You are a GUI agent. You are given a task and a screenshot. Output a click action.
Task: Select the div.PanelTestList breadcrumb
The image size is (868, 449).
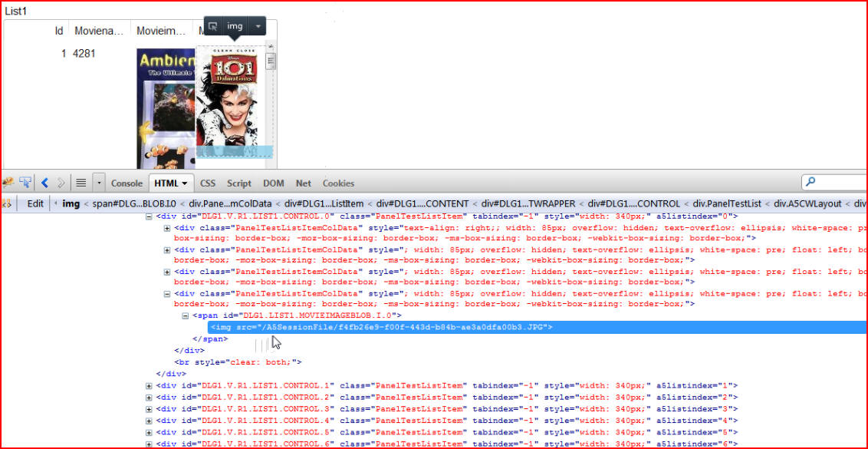(728, 203)
